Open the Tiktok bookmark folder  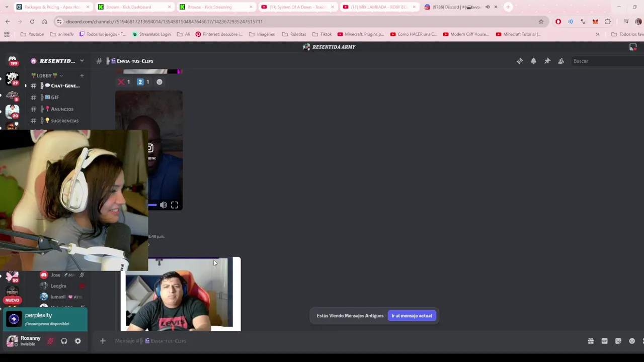click(321, 34)
